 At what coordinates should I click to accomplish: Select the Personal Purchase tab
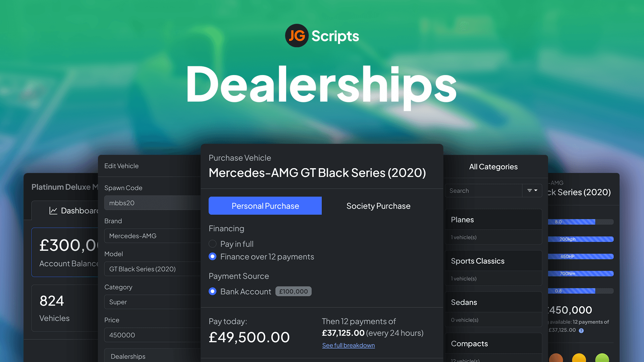point(265,206)
